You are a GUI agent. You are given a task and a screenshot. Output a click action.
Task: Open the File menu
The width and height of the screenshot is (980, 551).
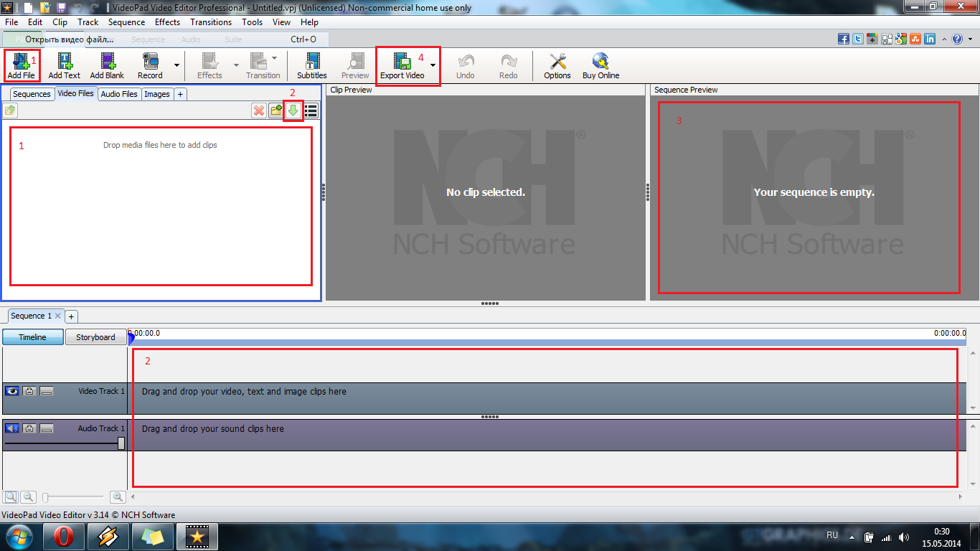point(11,22)
